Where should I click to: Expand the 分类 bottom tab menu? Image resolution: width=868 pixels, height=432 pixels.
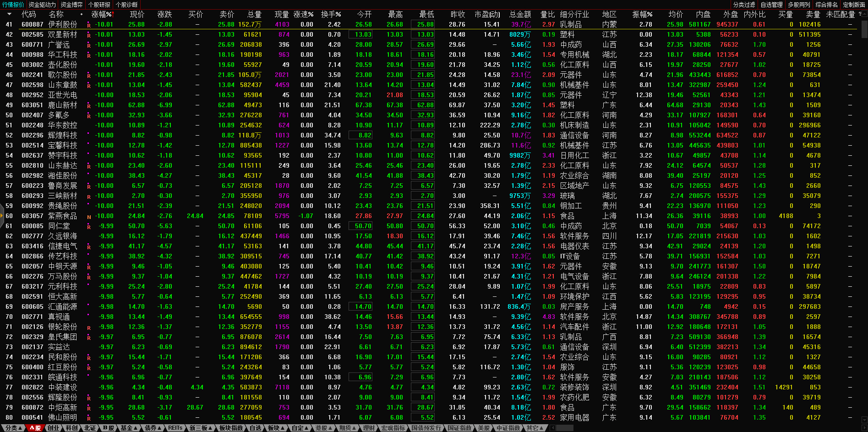click(13, 428)
